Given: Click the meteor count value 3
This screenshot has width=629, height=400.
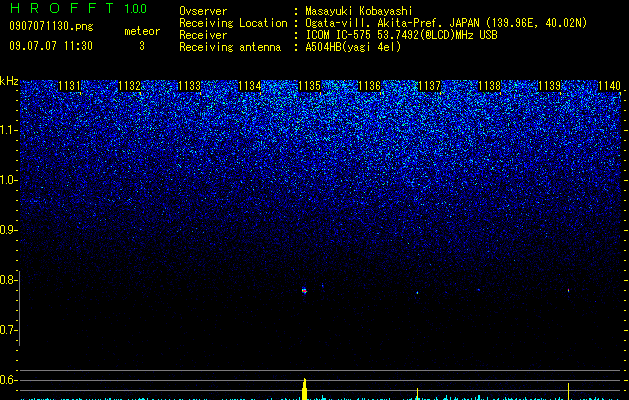Looking at the screenshot, I should 142,46.
